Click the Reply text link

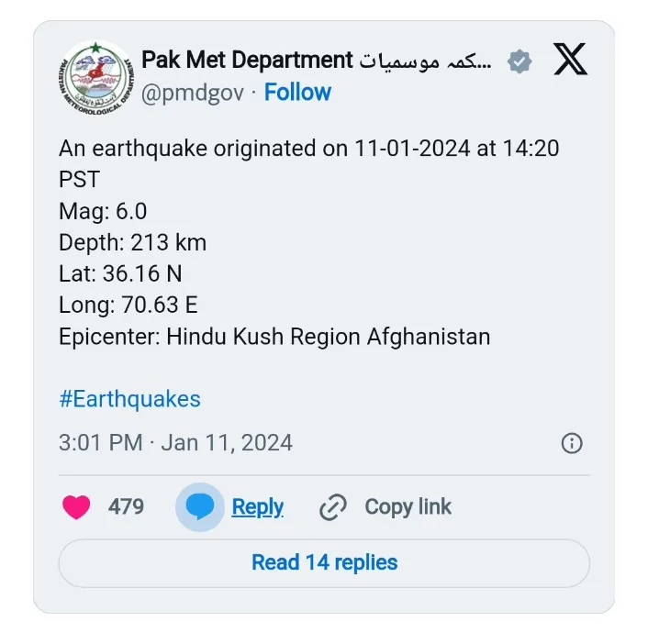[257, 507]
